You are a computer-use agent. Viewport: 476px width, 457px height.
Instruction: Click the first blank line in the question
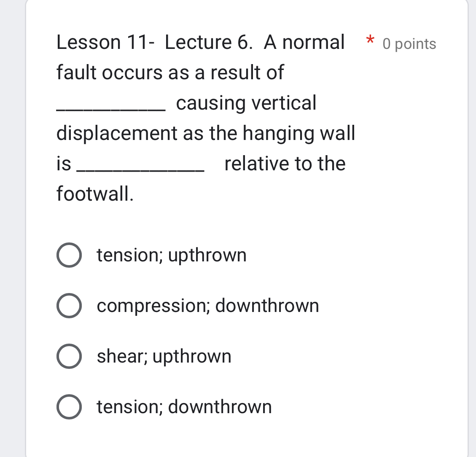pyautogui.click(x=110, y=105)
